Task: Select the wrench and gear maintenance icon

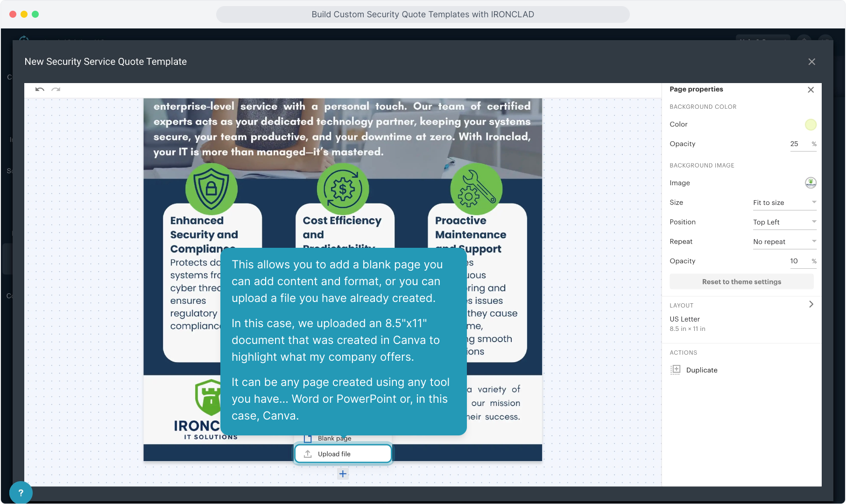Action: [476, 189]
